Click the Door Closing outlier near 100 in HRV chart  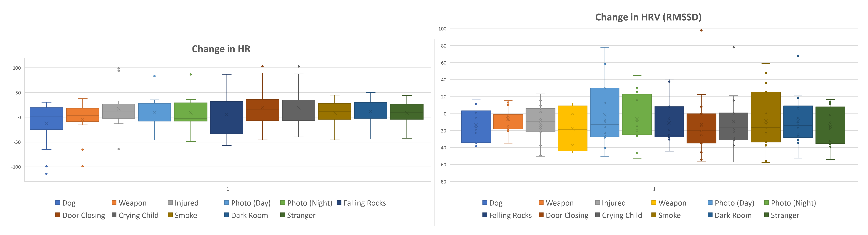[701, 30]
